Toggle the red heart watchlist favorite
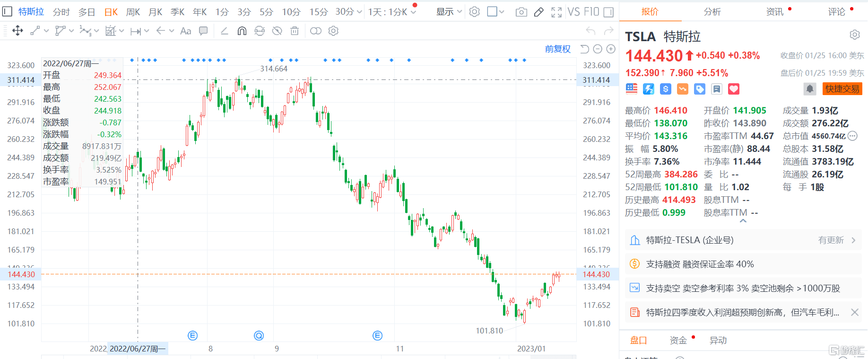Image resolution: width=868 pixels, height=359 pixels. click(733, 89)
